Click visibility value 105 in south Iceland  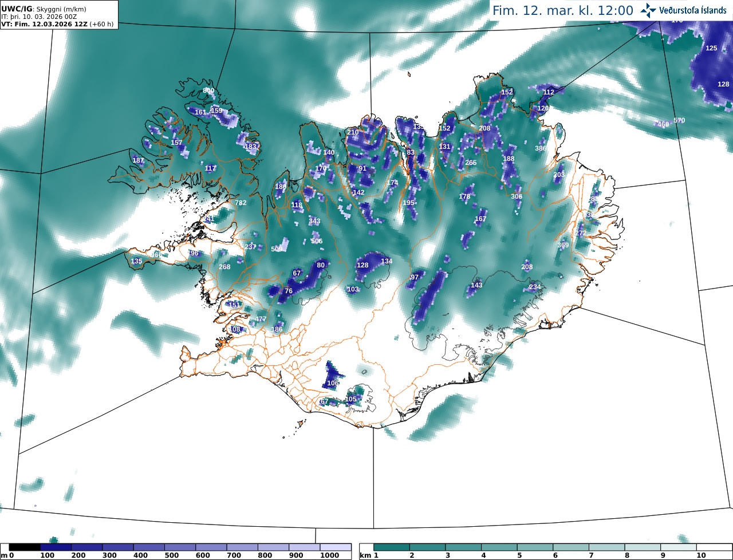click(x=350, y=399)
